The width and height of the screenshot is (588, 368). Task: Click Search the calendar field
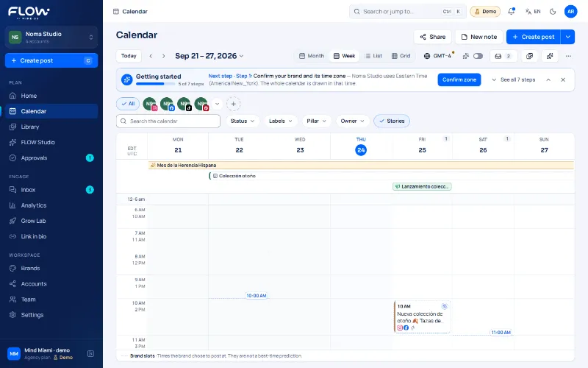click(168, 121)
